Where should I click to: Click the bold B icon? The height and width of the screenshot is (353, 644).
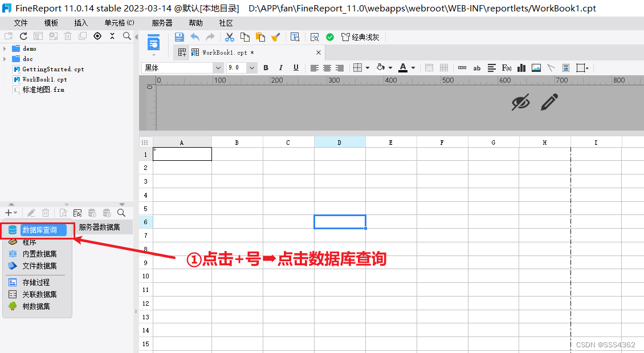pyautogui.click(x=266, y=68)
